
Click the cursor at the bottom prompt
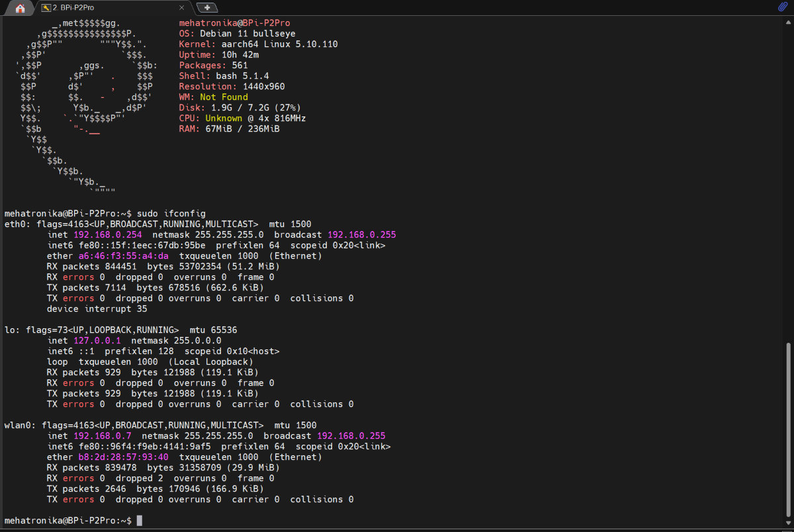(x=139, y=521)
